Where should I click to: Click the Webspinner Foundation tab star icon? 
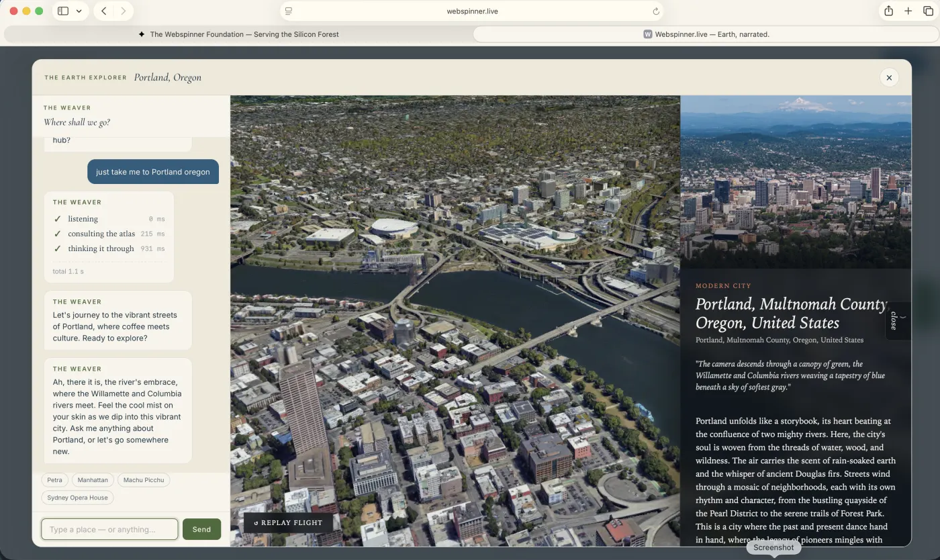click(142, 34)
